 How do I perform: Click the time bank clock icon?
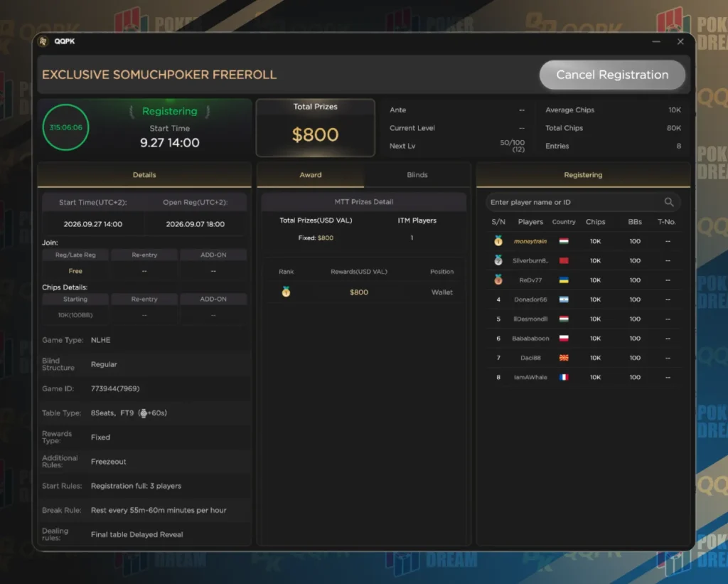[x=144, y=413]
